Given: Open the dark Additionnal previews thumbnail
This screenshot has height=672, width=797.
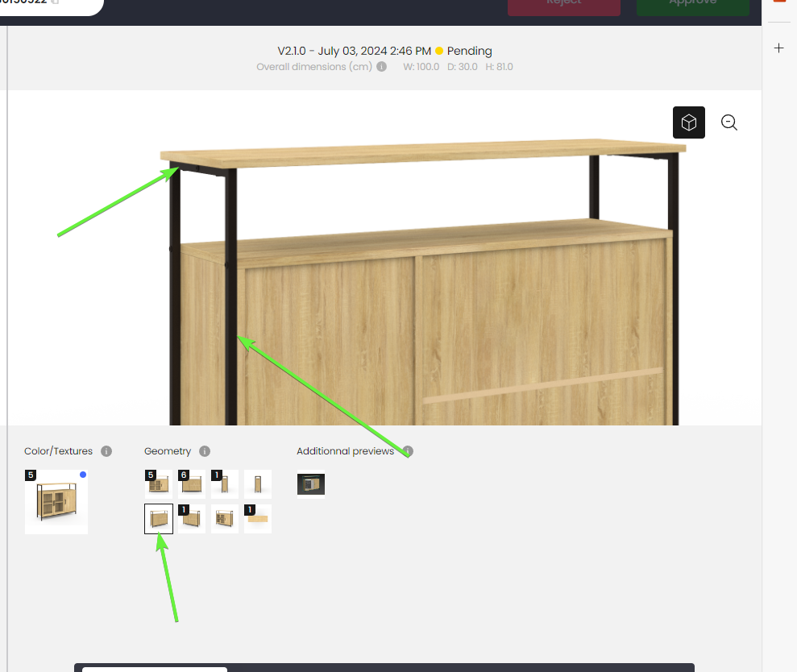Looking at the screenshot, I should 311,484.
